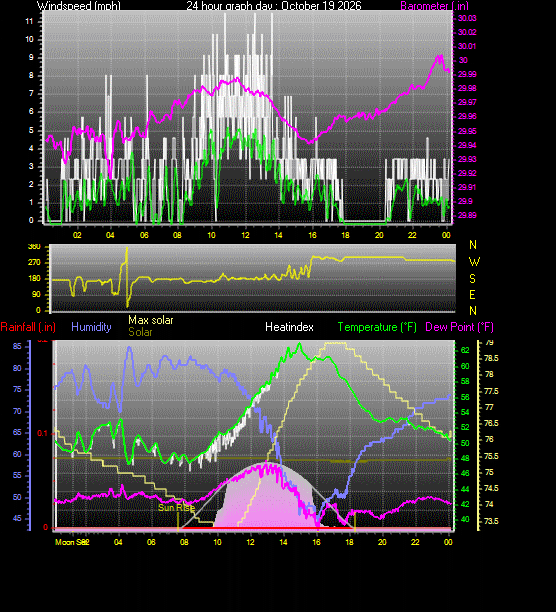Click barometer axis value "29.89"
Screen dimensions: 556x612
click(x=467, y=215)
